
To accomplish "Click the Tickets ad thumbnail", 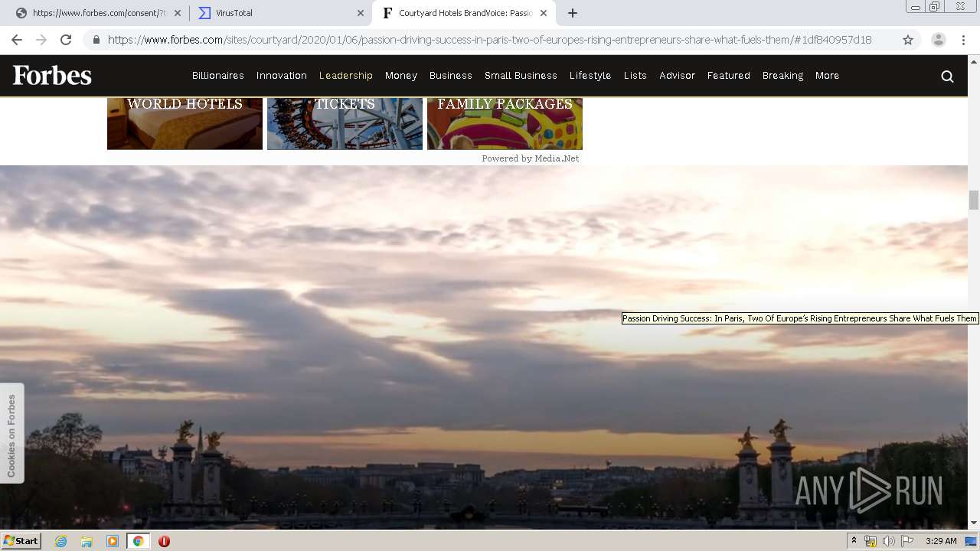I will [x=345, y=123].
